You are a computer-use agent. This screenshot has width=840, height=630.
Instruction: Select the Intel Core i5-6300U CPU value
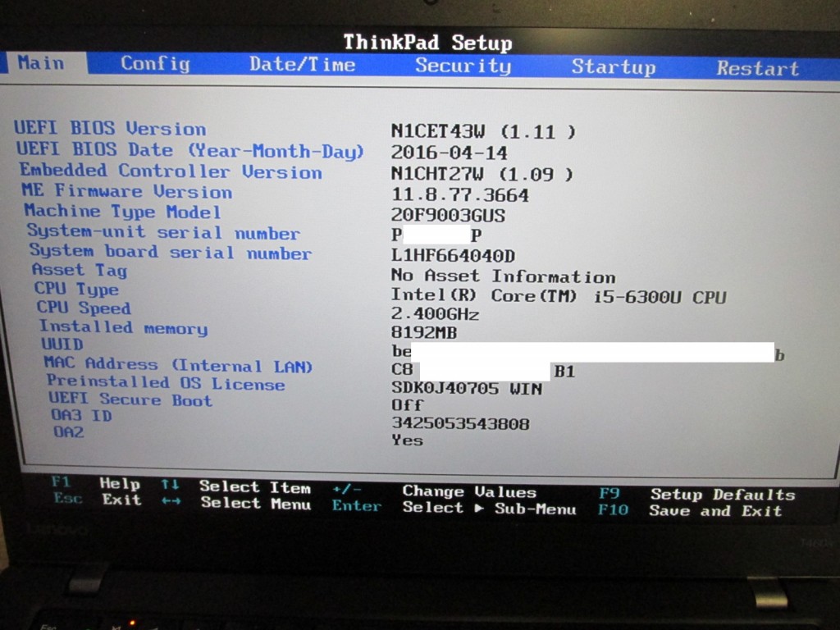click(559, 295)
